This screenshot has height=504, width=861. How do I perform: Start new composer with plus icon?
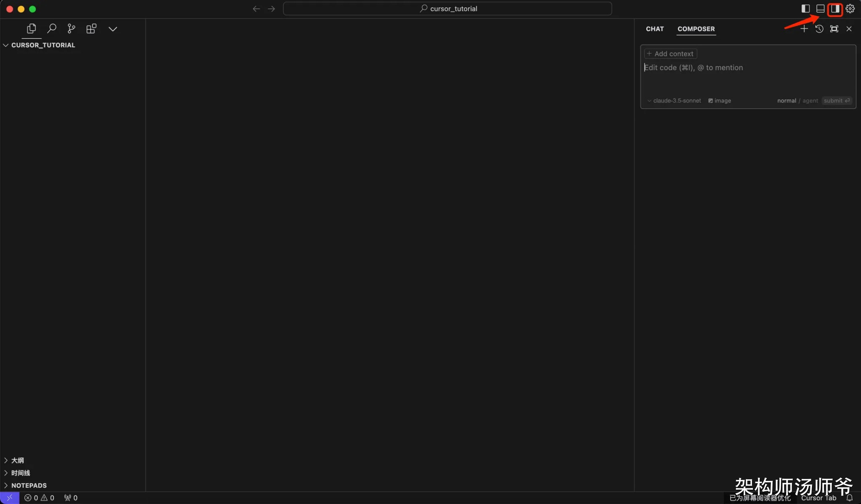(x=804, y=29)
